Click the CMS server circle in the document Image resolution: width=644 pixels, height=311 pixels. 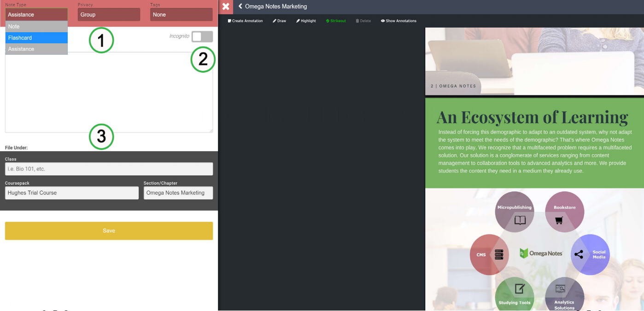489,255
